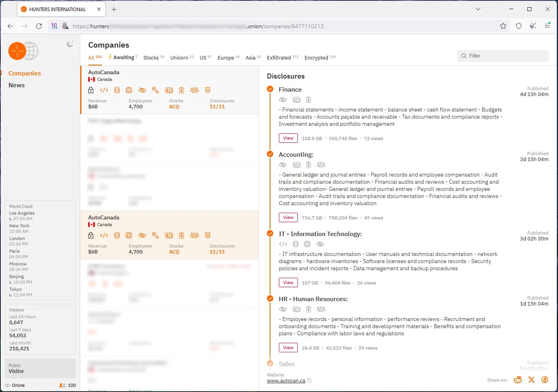Open a new browser tab
558x392 pixels.
[x=114, y=9]
